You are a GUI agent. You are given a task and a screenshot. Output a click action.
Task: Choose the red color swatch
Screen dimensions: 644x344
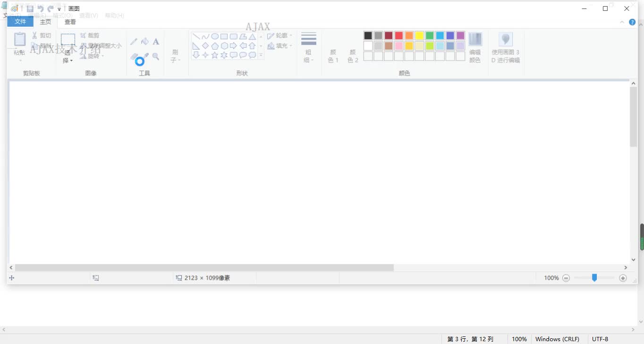coord(399,35)
